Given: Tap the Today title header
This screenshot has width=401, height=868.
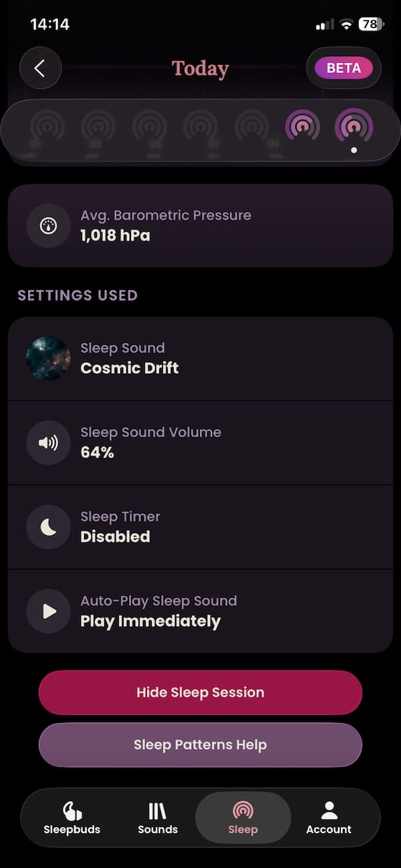Looking at the screenshot, I should click(200, 68).
